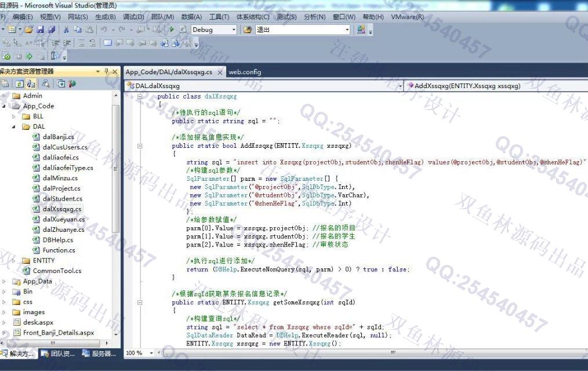Click the Copy icon in the toolbar
The width and height of the screenshot is (588, 371).
[x=78, y=30]
